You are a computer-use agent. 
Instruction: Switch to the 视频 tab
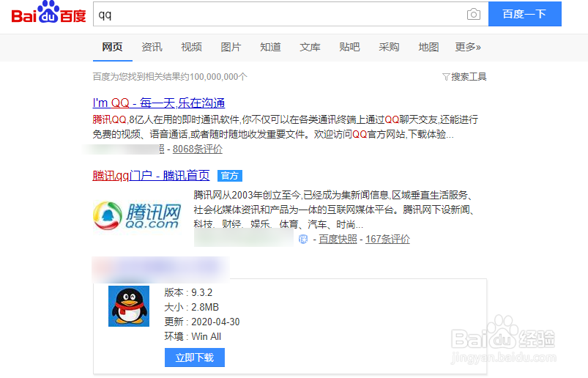tap(192, 47)
